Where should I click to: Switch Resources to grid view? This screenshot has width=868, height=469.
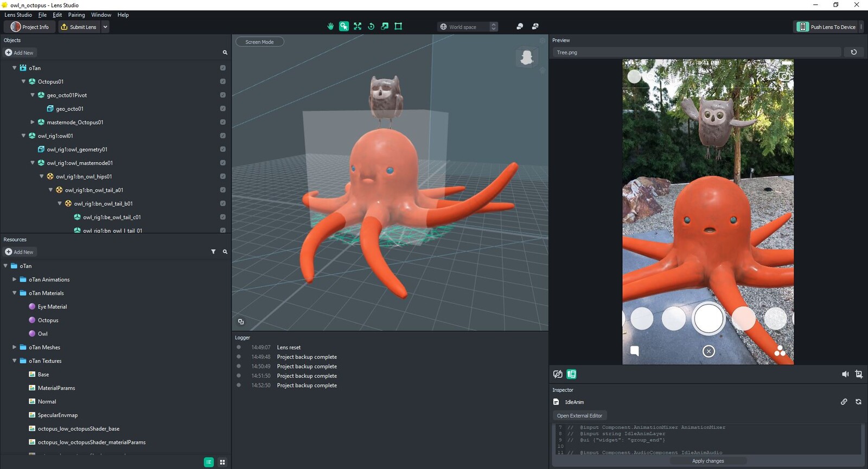tap(222, 462)
